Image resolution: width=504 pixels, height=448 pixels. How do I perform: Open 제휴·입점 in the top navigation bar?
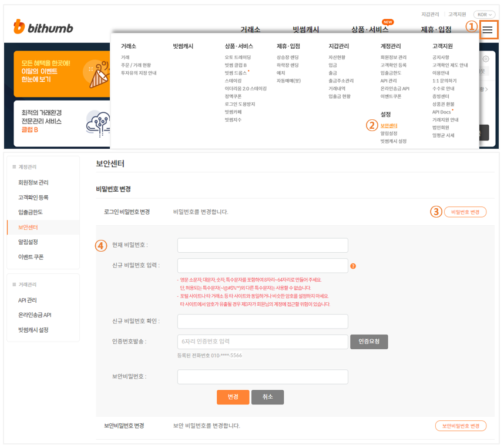pyautogui.click(x=436, y=29)
